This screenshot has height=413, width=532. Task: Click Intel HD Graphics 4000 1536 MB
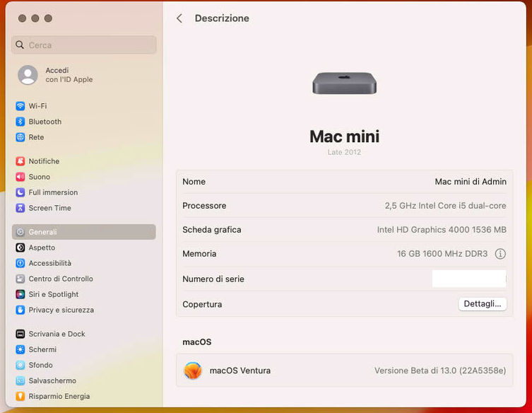tap(442, 230)
